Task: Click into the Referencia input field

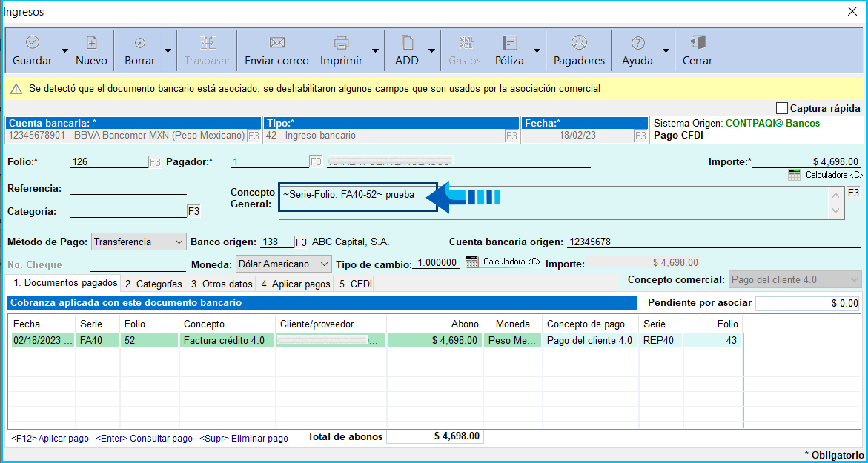Action: pyautogui.click(x=127, y=188)
